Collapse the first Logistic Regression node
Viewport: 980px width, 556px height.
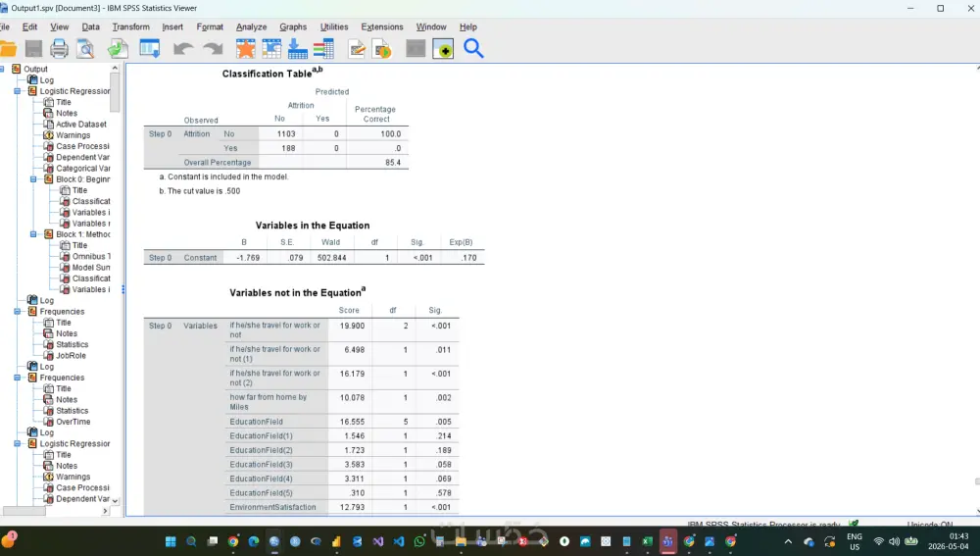coord(18,91)
